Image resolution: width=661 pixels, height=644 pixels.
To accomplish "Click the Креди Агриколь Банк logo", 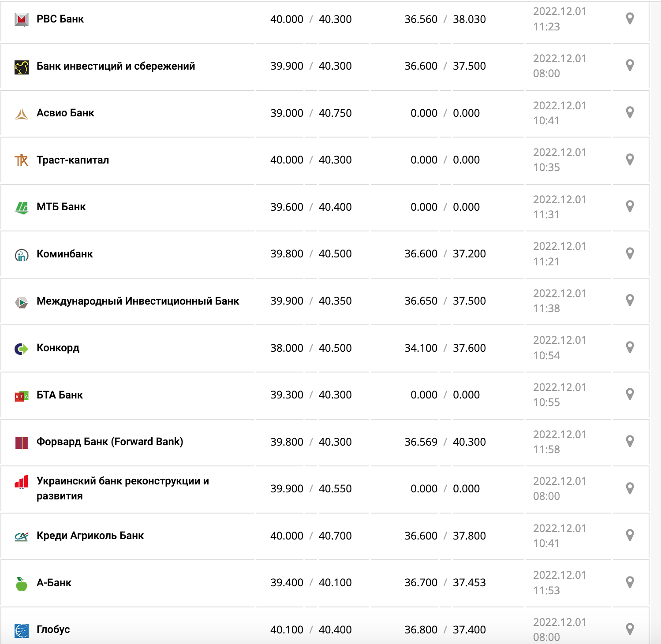I will pos(22,536).
